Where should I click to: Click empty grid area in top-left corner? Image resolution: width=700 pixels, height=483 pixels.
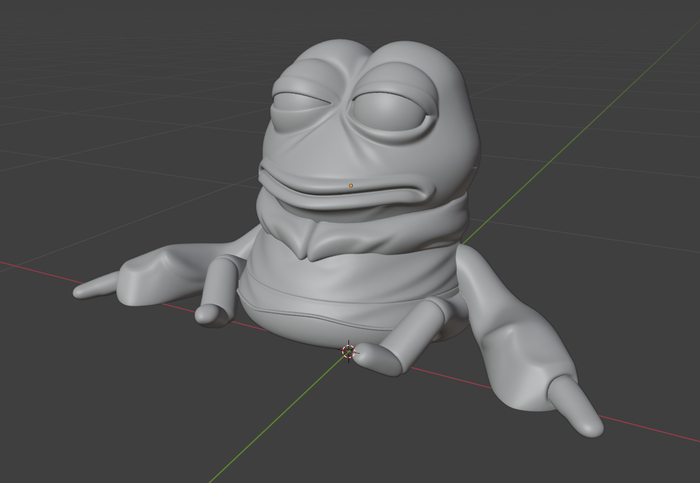[x=60, y=50]
